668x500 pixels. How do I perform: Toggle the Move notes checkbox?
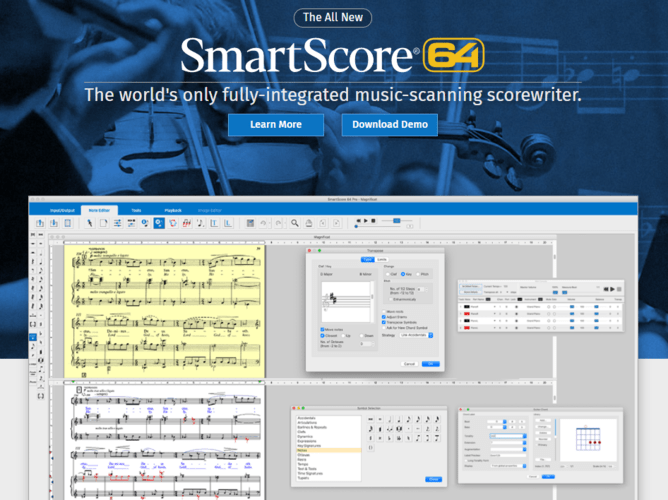pos(322,330)
